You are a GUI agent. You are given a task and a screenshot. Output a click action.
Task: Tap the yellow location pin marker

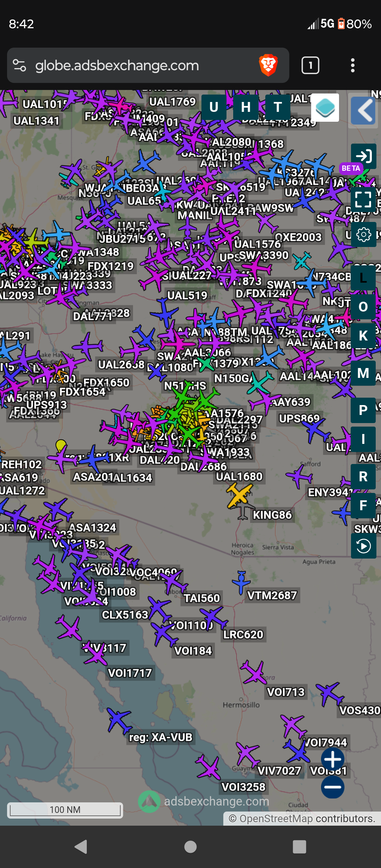click(61, 445)
